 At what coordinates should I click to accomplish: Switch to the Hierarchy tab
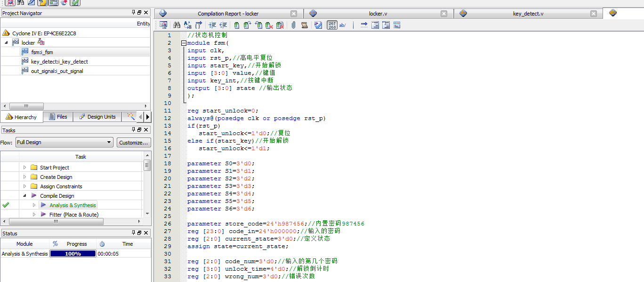click(x=22, y=117)
